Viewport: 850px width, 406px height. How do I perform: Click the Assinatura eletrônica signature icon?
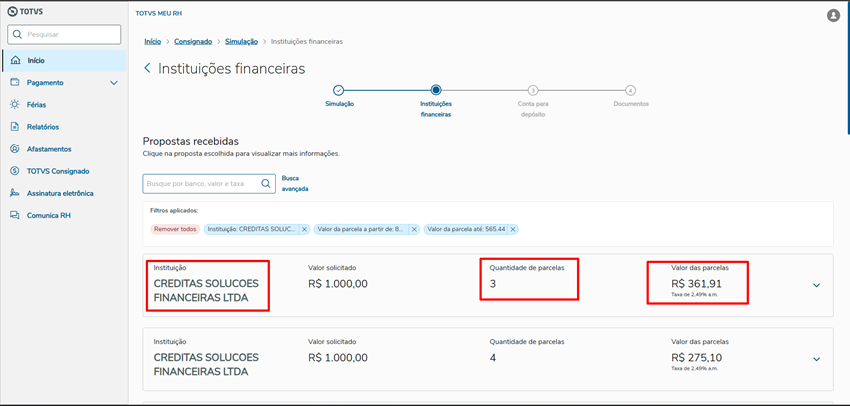[x=15, y=194]
